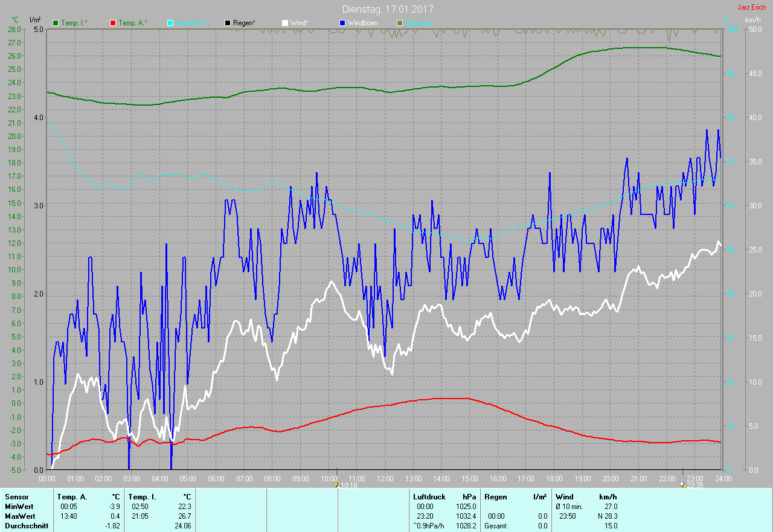Select the Sensor header in the table
The image size is (773, 532).
pyautogui.click(x=16, y=497)
